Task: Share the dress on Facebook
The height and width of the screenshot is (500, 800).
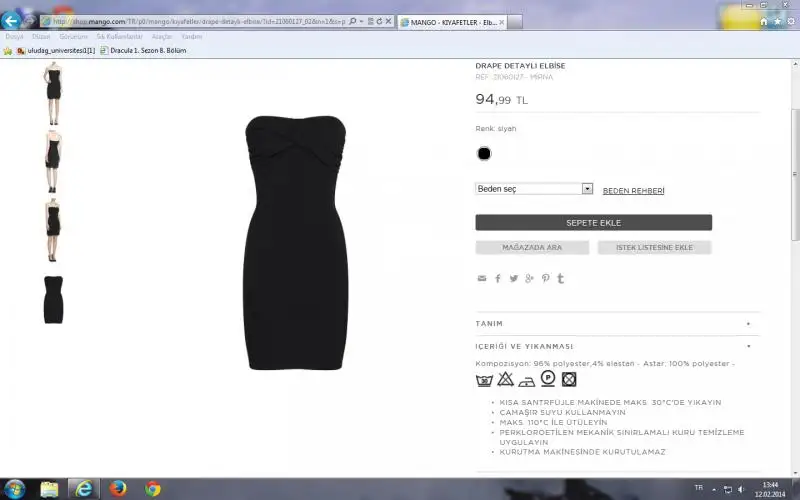Action: coord(497,278)
